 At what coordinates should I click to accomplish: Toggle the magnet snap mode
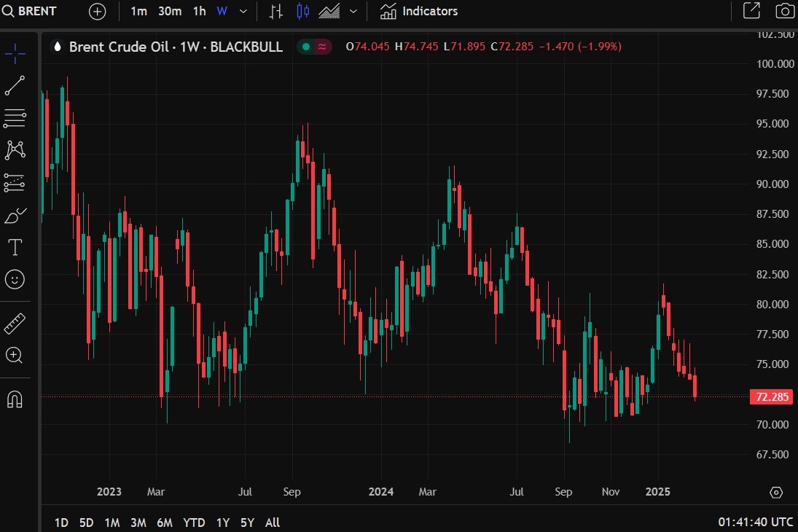coord(15,399)
